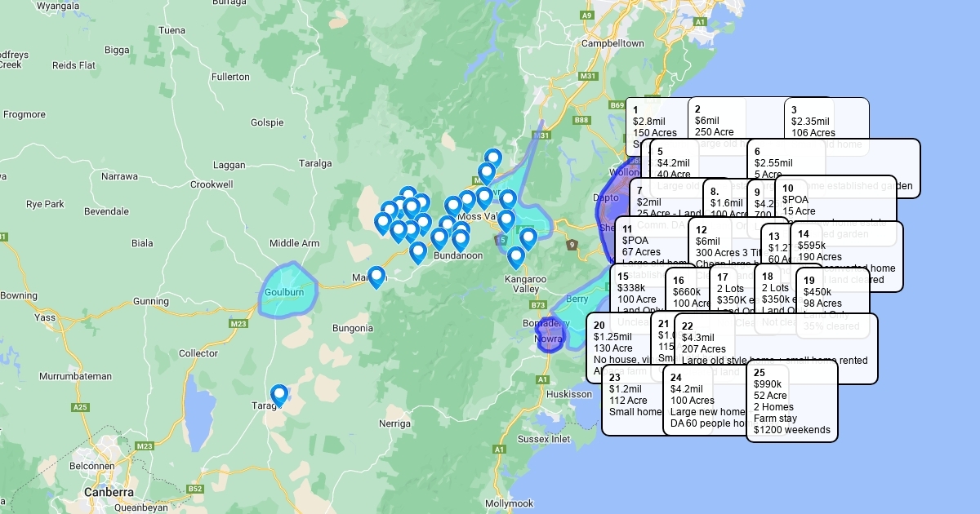Select the northernmost blue map pin
The height and width of the screenshot is (514, 980).
coord(492,158)
